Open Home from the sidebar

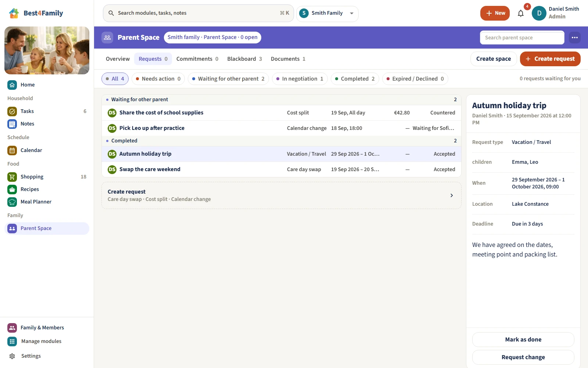pos(47,85)
